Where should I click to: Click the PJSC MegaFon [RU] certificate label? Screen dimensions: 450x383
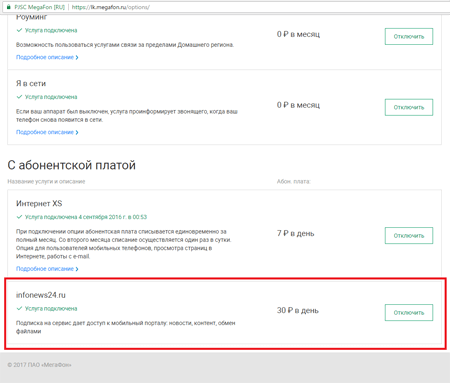pos(39,7)
